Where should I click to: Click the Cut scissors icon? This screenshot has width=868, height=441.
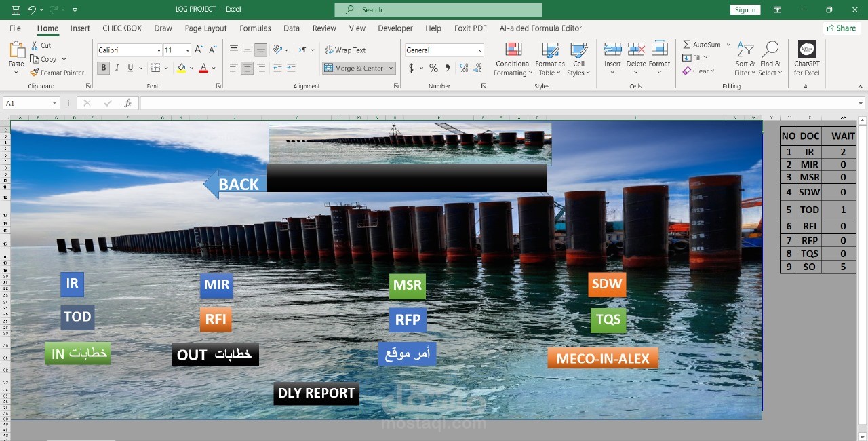coord(35,45)
